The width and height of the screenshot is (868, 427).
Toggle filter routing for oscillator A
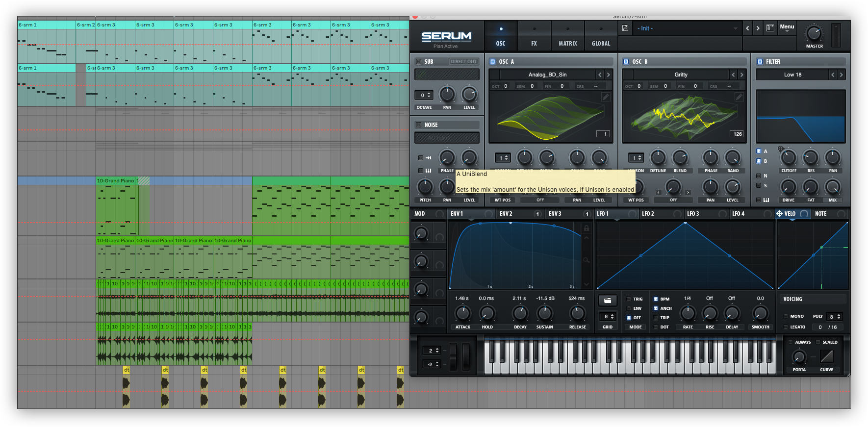[759, 151]
